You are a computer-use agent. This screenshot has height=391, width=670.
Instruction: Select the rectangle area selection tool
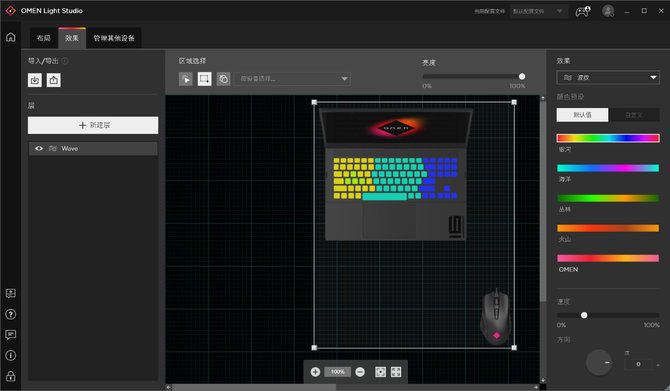tap(205, 79)
